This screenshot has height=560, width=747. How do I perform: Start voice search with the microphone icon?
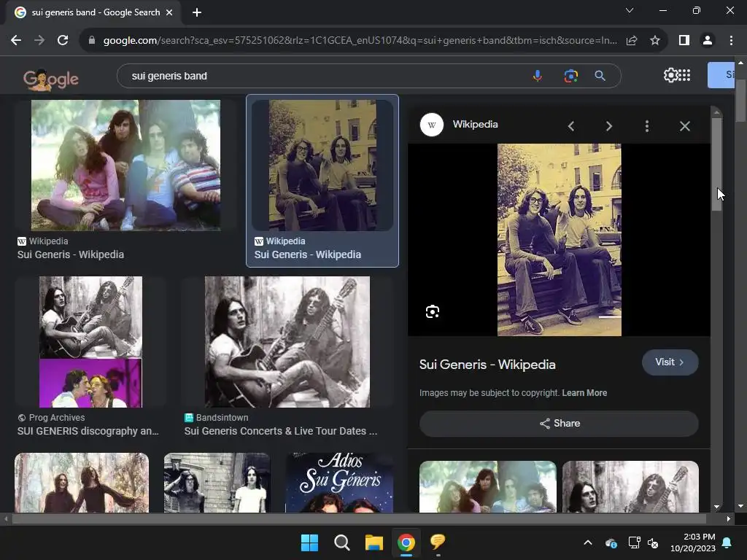(538, 76)
